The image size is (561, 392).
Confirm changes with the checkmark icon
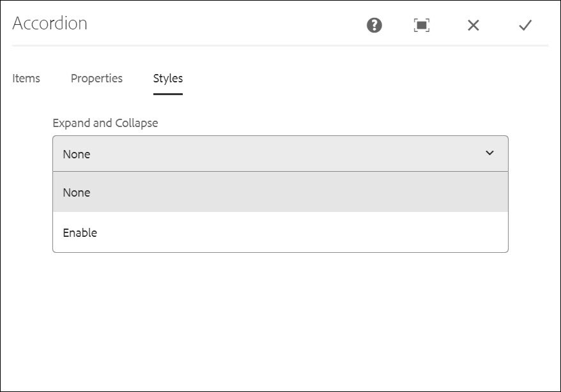tap(525, 25)
